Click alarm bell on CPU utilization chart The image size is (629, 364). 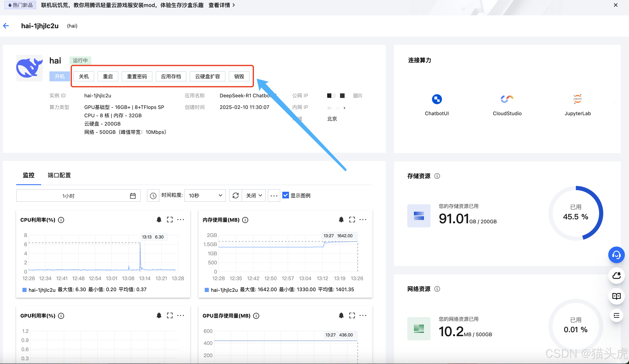159,220
